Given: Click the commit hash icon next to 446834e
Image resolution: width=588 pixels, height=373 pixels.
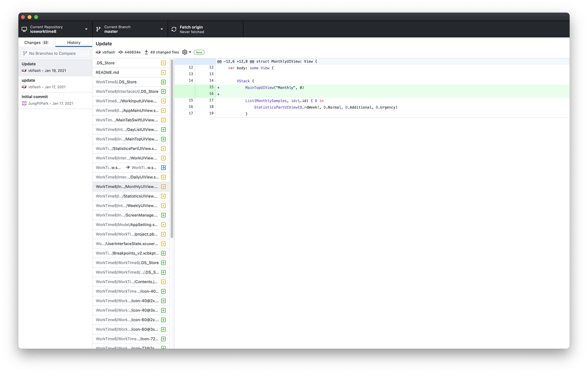Looking at the screenshot, I should 121,52.
